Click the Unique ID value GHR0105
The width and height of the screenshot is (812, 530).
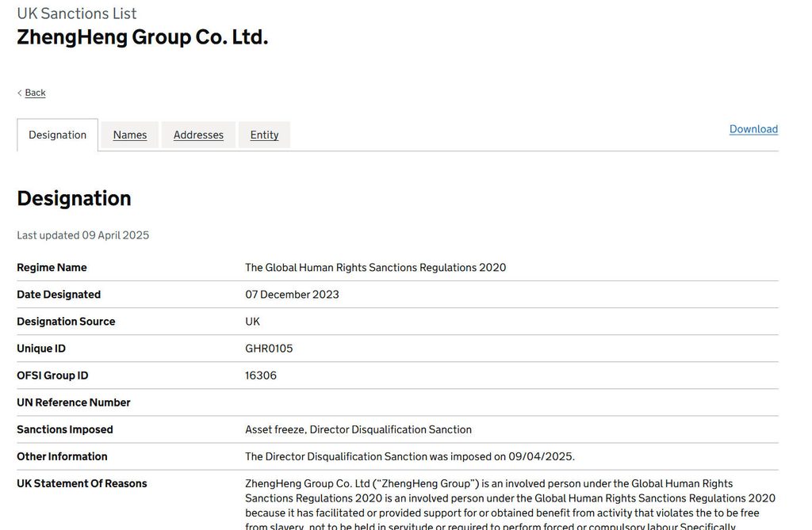[x=269, y=349]
